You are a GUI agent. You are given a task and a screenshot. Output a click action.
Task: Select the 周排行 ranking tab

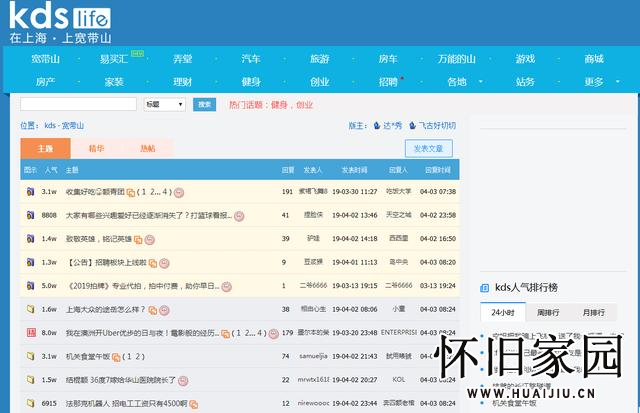click(x=549, y=312)
